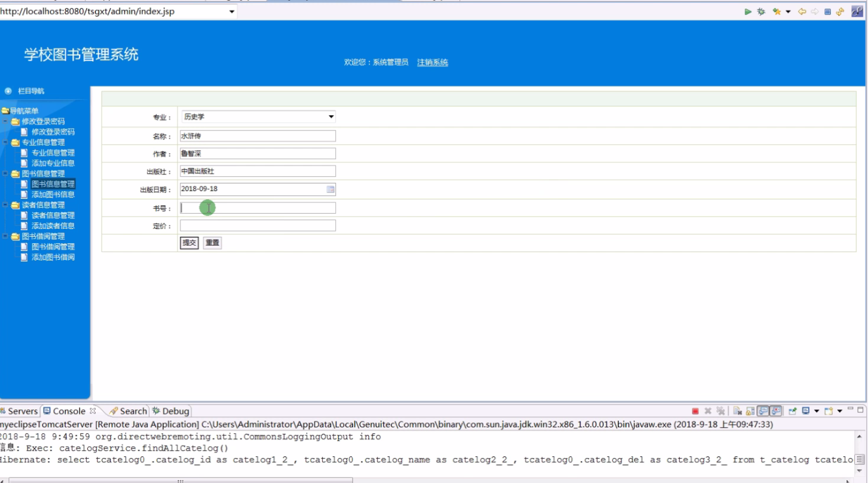Viewport: 868px width, 483px height.
Task: Click the 专业信息管理 folder icon
Action: 15,142
